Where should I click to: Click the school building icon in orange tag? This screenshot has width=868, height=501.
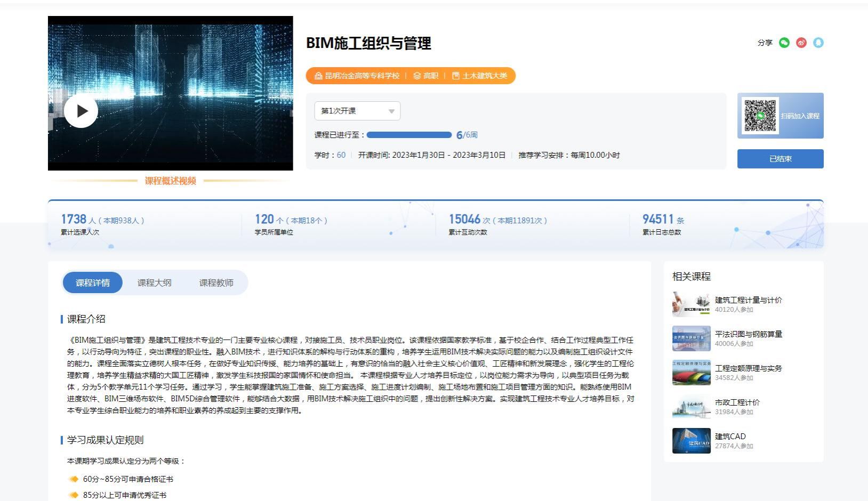pyautogui.click(x=318, y=76)
